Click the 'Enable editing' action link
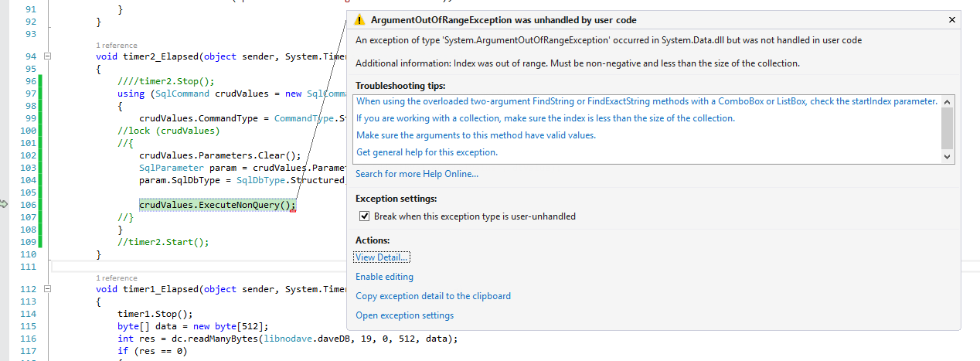 384,277
